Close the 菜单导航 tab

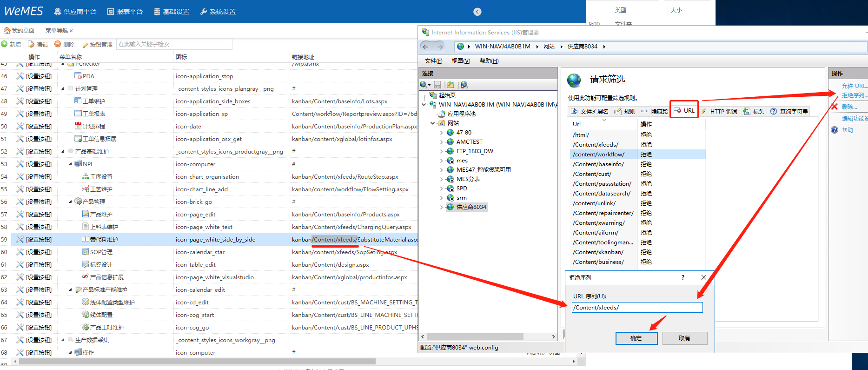click(71, 31)
